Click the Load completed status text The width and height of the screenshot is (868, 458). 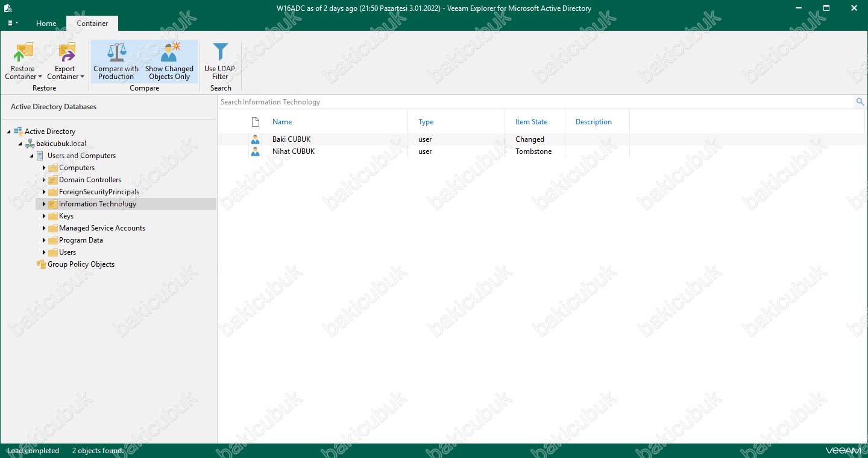(x=33, y=451)
